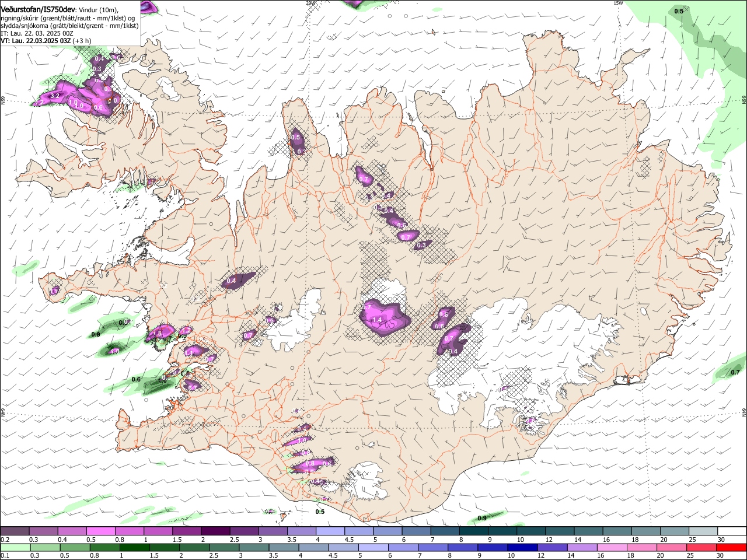The image size is (747, 560).
Task: Select the dark green 1 swatch, bottom legend row
Action: point(134,548)
